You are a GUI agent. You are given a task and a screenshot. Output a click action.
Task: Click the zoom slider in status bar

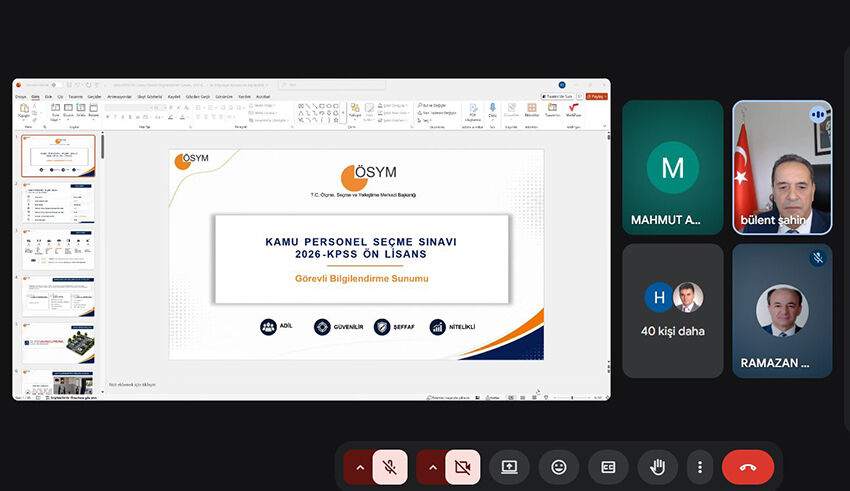tap(572, 397)
